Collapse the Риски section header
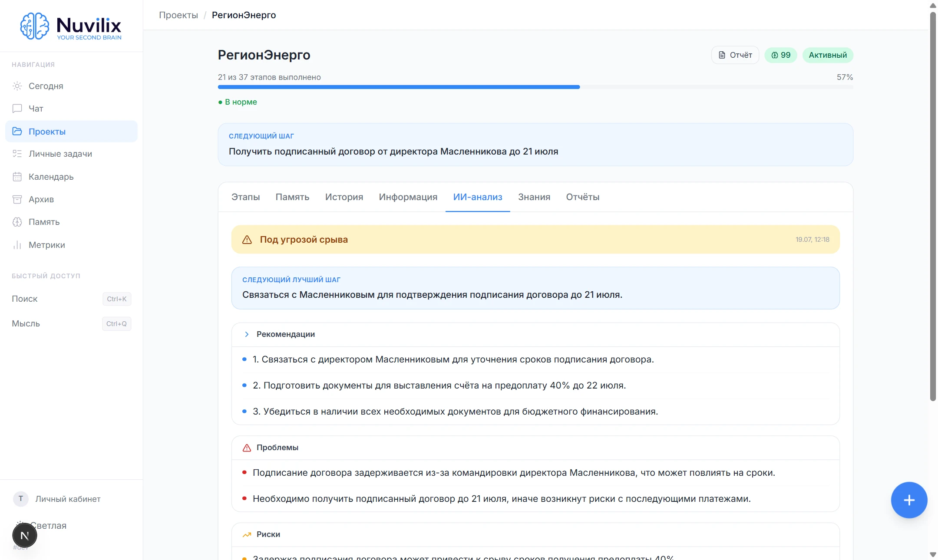 pyautogui.click(x=535, y=534)
